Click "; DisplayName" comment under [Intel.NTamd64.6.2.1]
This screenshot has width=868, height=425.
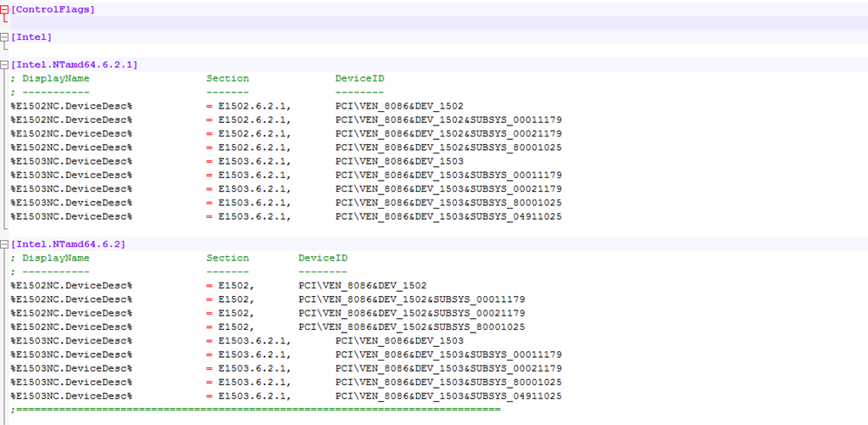(x=50, y=79)
